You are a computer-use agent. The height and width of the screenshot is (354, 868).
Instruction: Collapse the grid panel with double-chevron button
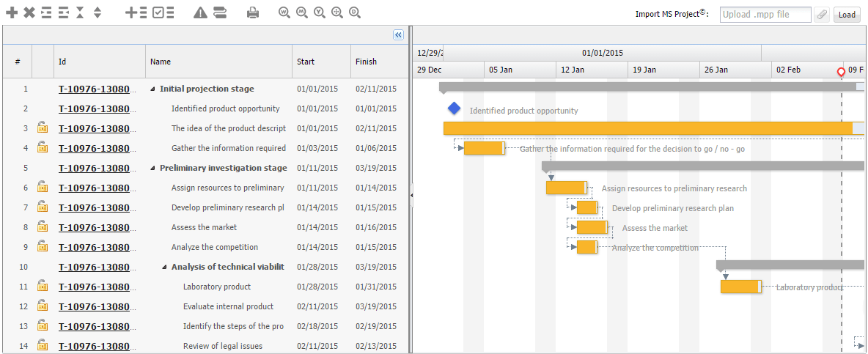[399, 35]
